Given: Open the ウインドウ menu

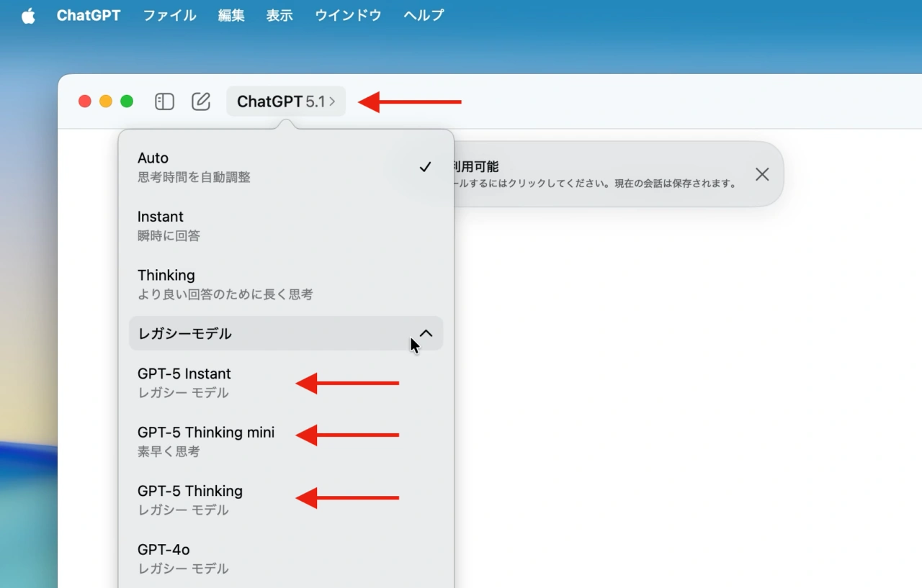Looking at the screenshot, I should [347, 15].
